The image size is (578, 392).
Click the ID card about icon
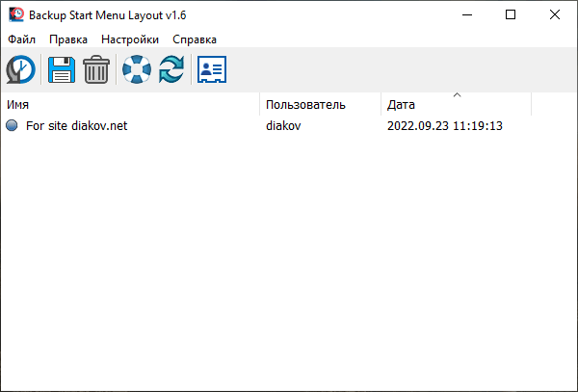coord(212,69)
